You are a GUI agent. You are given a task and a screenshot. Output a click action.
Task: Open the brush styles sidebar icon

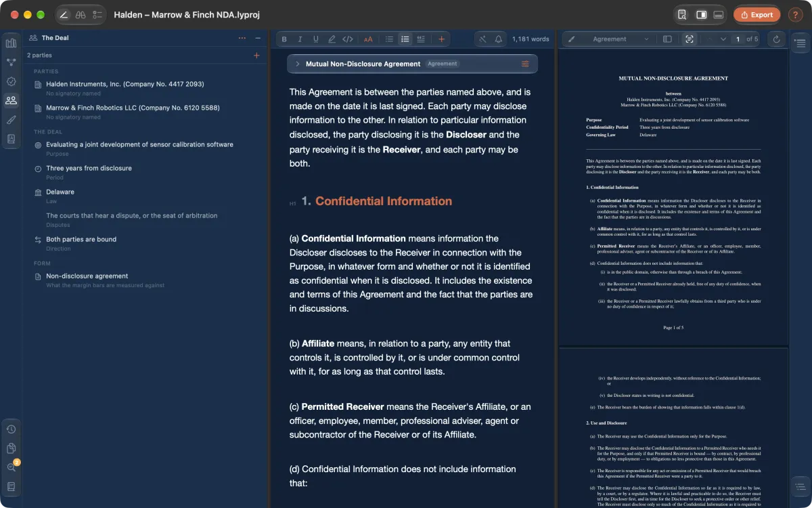tap(11, 120)
